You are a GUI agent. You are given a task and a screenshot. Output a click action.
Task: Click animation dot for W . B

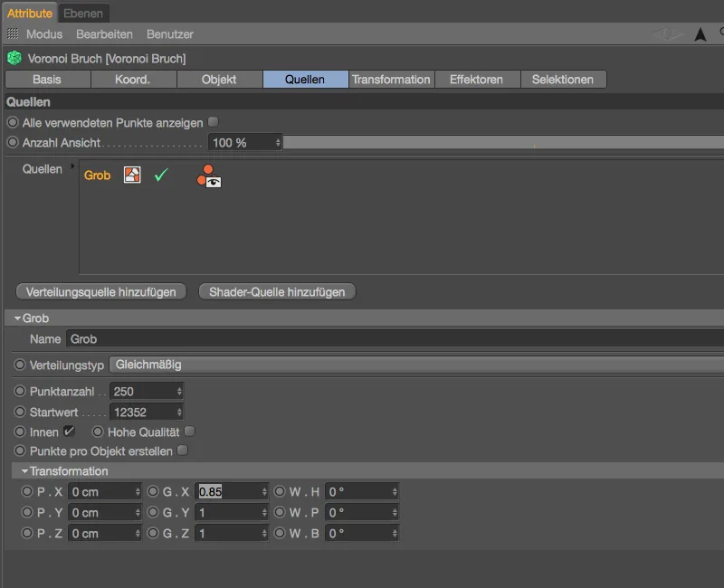[280, 533]
